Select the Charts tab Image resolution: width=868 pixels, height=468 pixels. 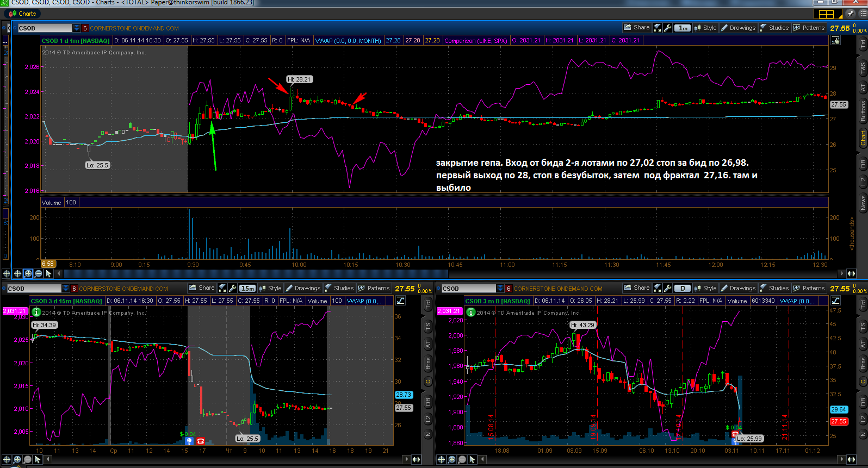click(x=22, y=14)
